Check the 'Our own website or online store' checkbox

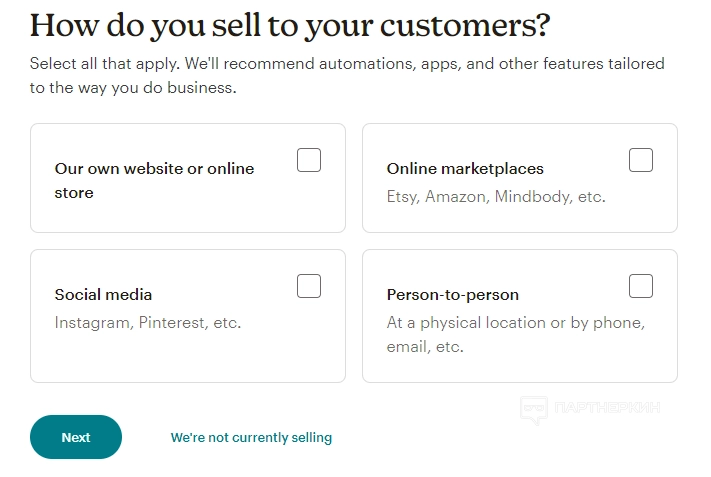(309, 160)
